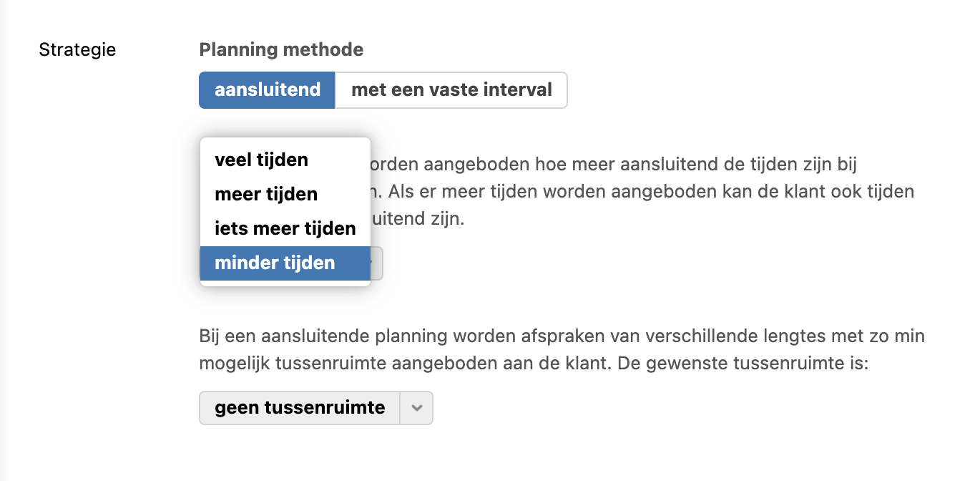Viewport: 980px width, 481px height.
Task: Click the chevron next to 'geen tussenruimte'
Action: (x=417, y=408)
